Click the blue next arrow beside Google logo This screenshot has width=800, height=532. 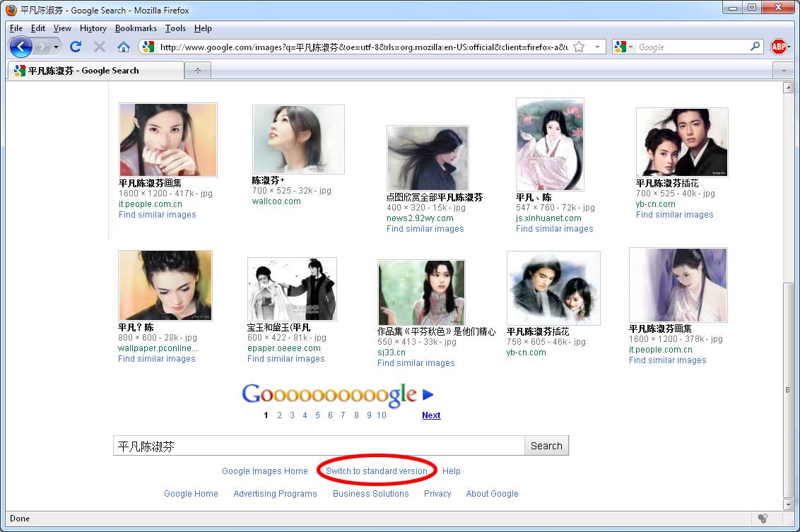tap(428, 394)
